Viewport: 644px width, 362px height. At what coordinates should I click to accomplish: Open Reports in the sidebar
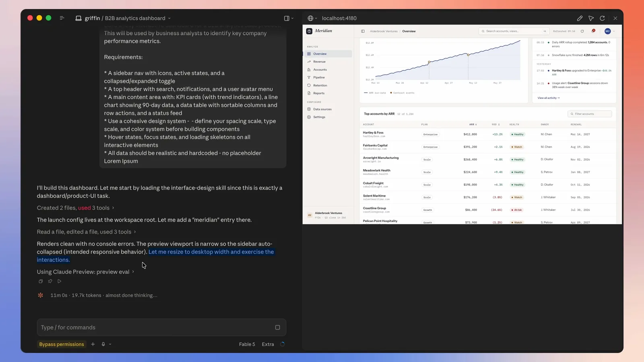point(328,93)
